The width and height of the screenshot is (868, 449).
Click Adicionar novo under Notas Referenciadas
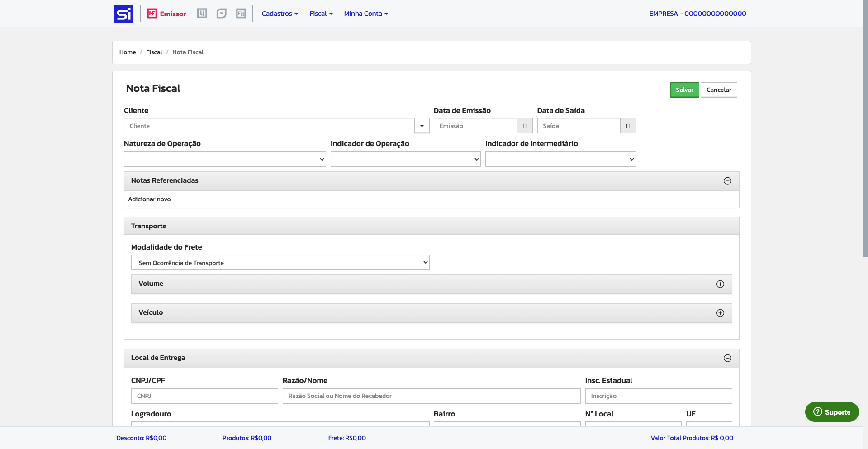(x=149, y=199)
